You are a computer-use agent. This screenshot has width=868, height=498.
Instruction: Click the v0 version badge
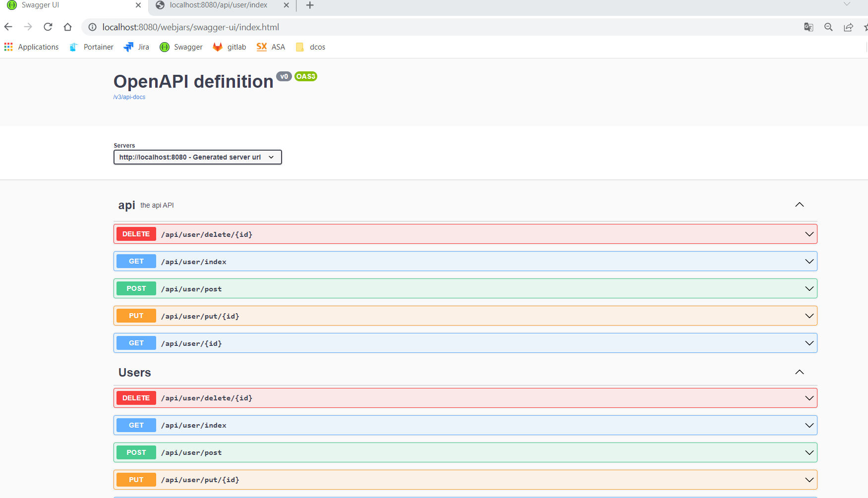(284, 76)
